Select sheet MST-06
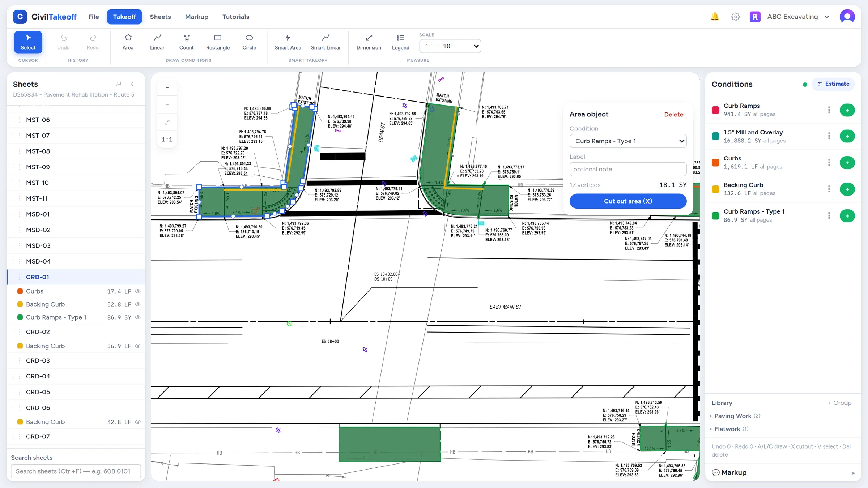 coord(76,120)
